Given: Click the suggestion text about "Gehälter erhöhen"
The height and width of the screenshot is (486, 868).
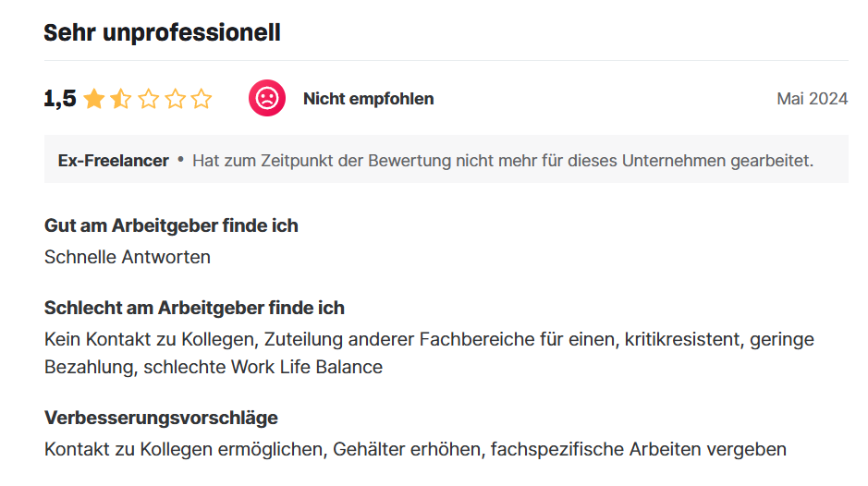Looking at the screenshot, I should click(x=415, y=450).
